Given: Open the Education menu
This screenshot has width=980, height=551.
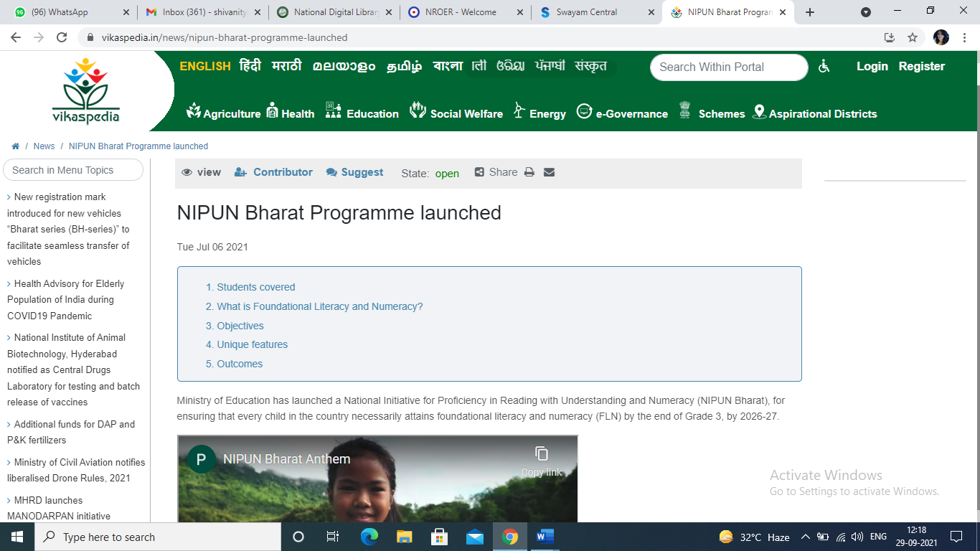Looking at the screenshot, I should (362, 113).
